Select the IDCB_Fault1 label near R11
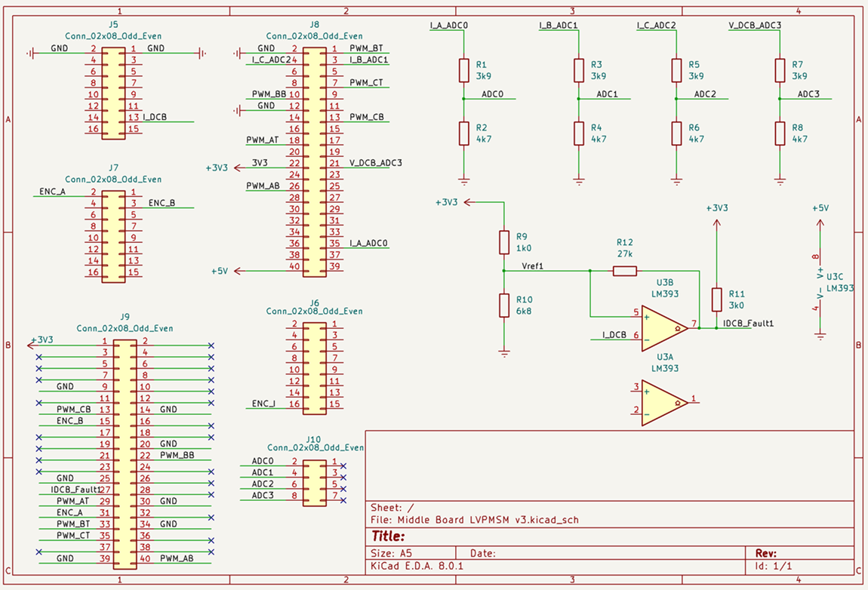868x590 pixels. click(x=748, y=324)
